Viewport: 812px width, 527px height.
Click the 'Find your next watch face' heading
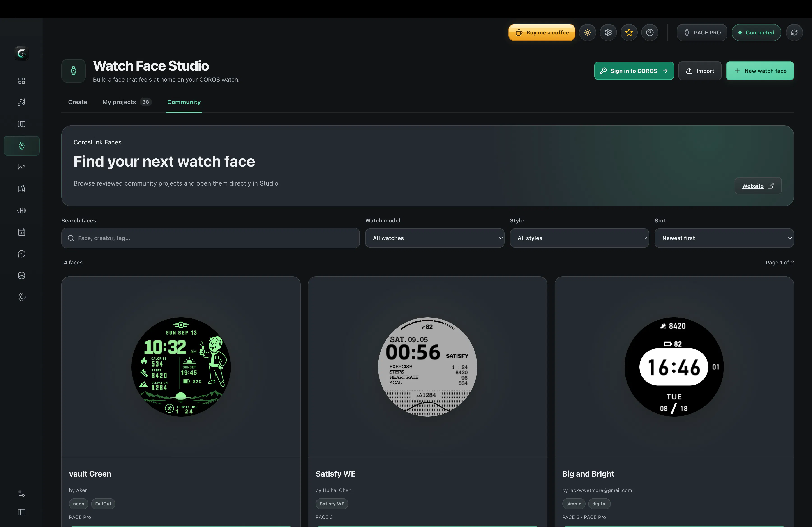164,162
